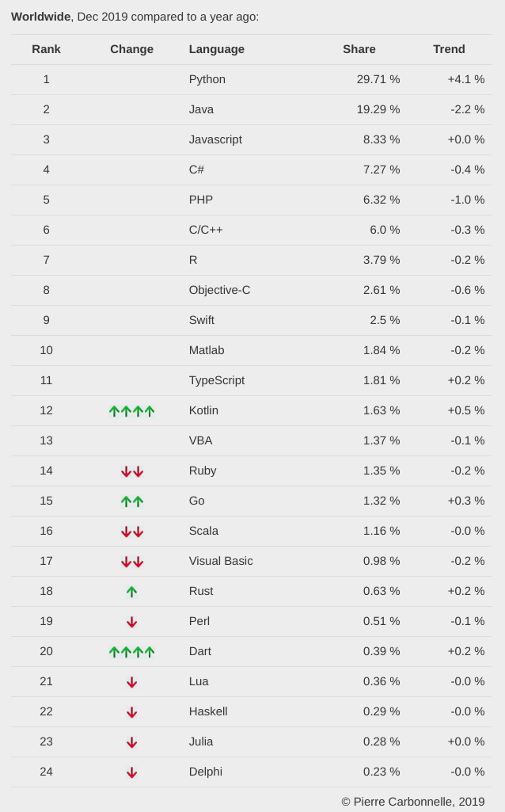Click the four green arrows beside Dart
Viewport: 505px width, 812px height.
point(131,652)
